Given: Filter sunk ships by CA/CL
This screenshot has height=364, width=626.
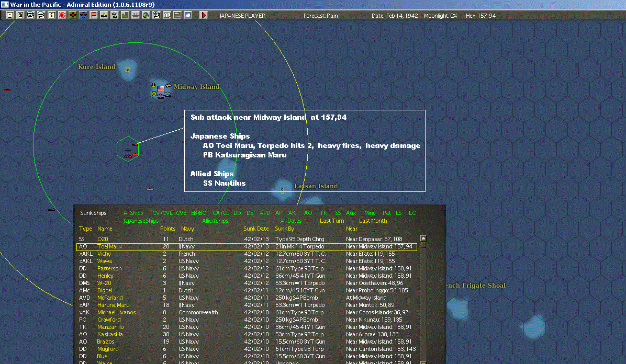Looking at the screenshot, I should point(221,213).
